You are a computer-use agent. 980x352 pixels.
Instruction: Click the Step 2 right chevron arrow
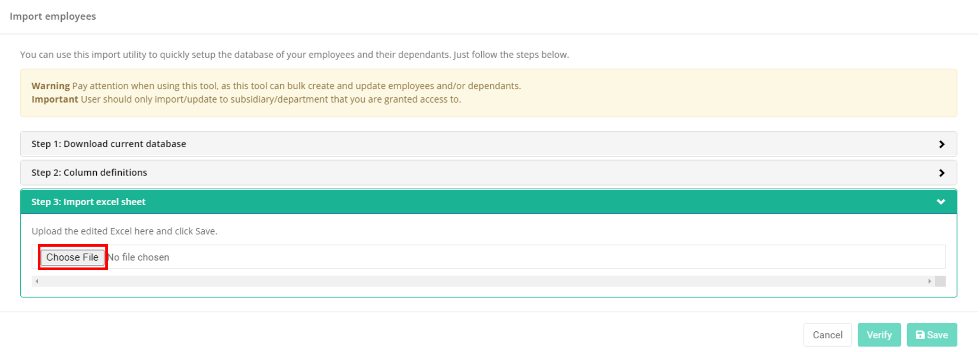tap(941, 173)
